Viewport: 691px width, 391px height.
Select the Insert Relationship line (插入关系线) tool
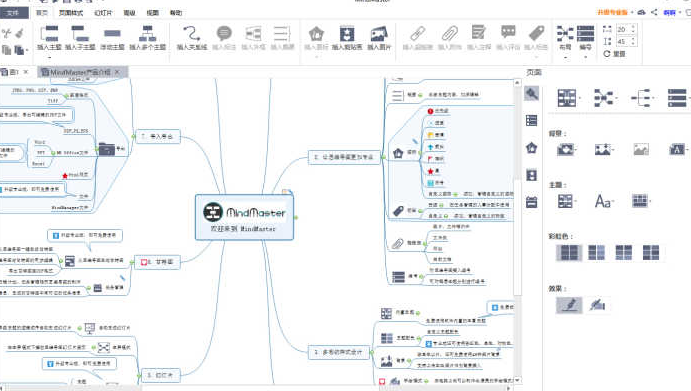click(x=192, y=34)
